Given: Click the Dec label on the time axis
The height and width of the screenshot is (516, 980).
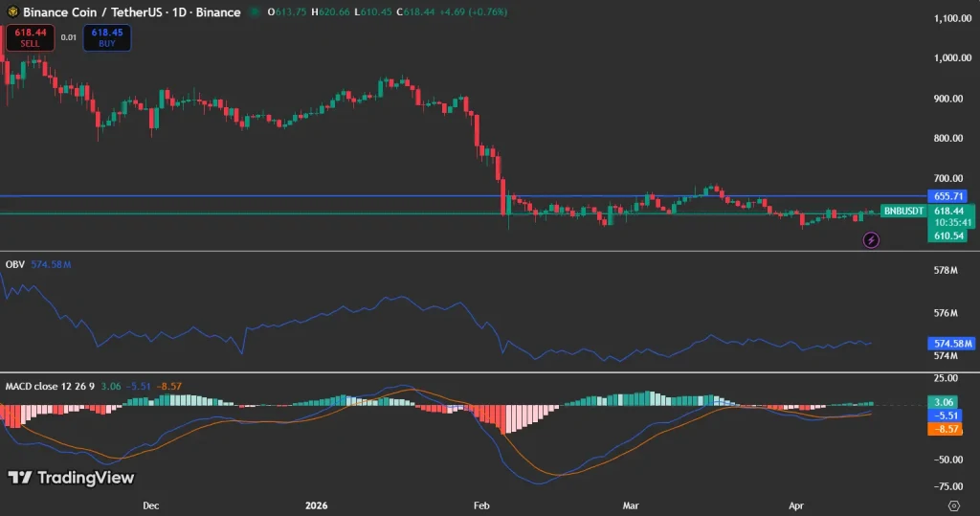Looking at the screenshot, I should point(150,505).
